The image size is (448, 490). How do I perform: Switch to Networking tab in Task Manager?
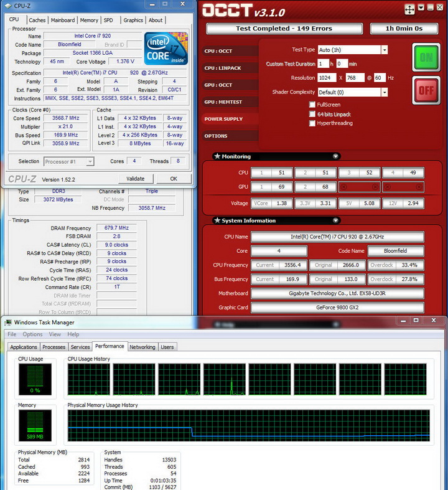pyautogui.click(x=142, y=347)
